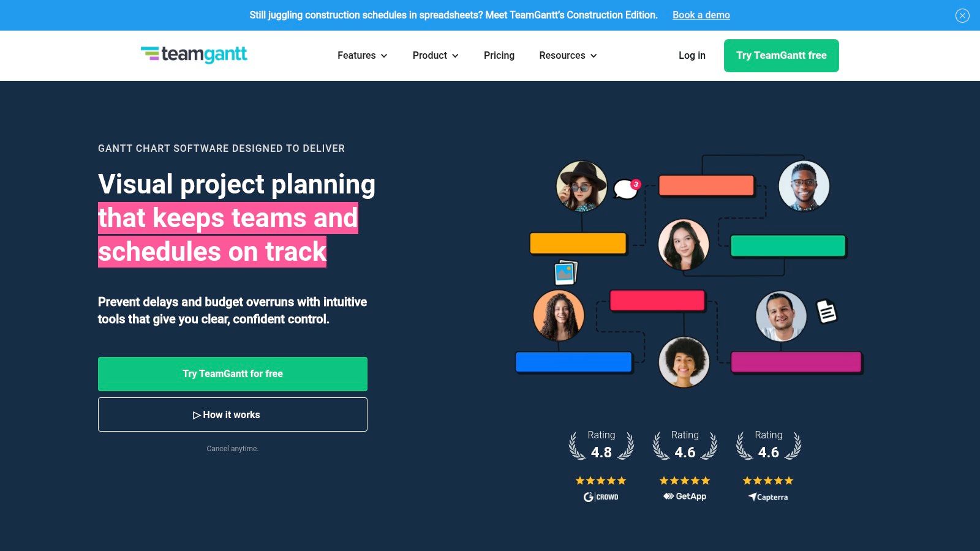Click the woman with hat avatar

click(581, 186)
